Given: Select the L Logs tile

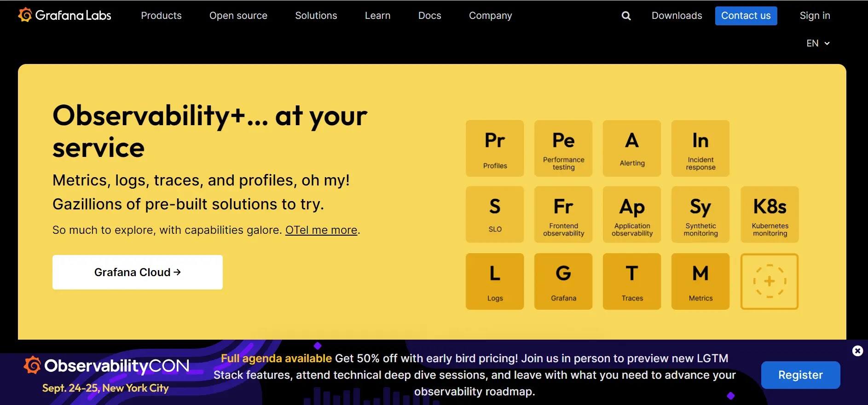Looking at the screenshot, I should (x=495, y=281).
